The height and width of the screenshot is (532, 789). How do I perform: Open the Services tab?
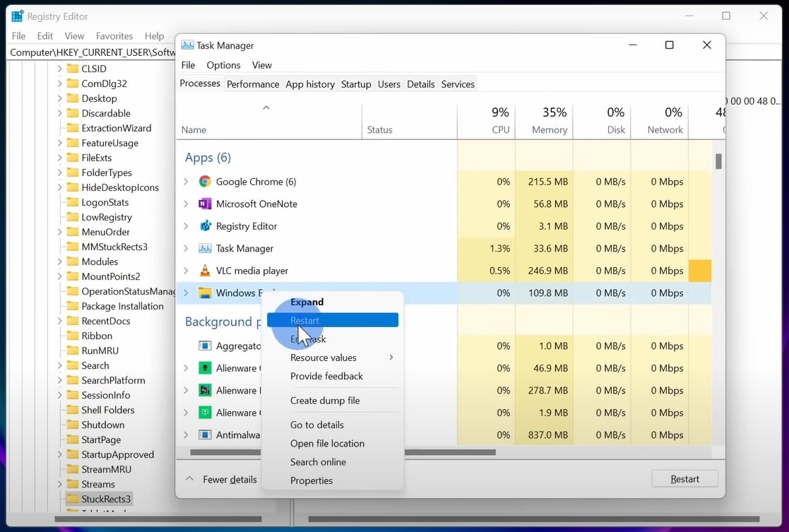pyautogui.click(x=458, y=84)
